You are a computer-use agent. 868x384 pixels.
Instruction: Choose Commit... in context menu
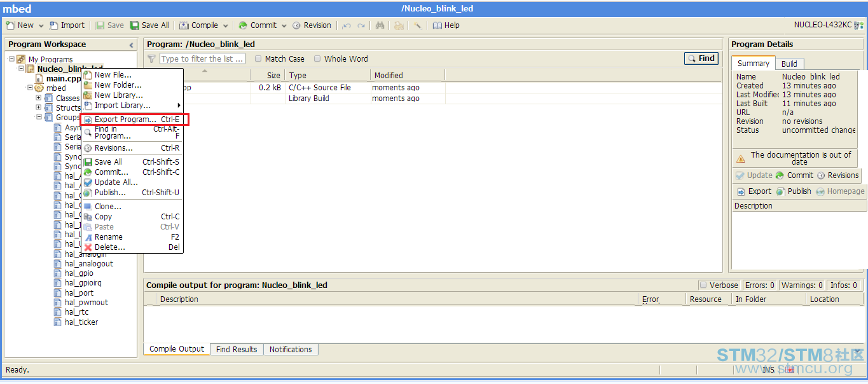[x=132, y=172]
